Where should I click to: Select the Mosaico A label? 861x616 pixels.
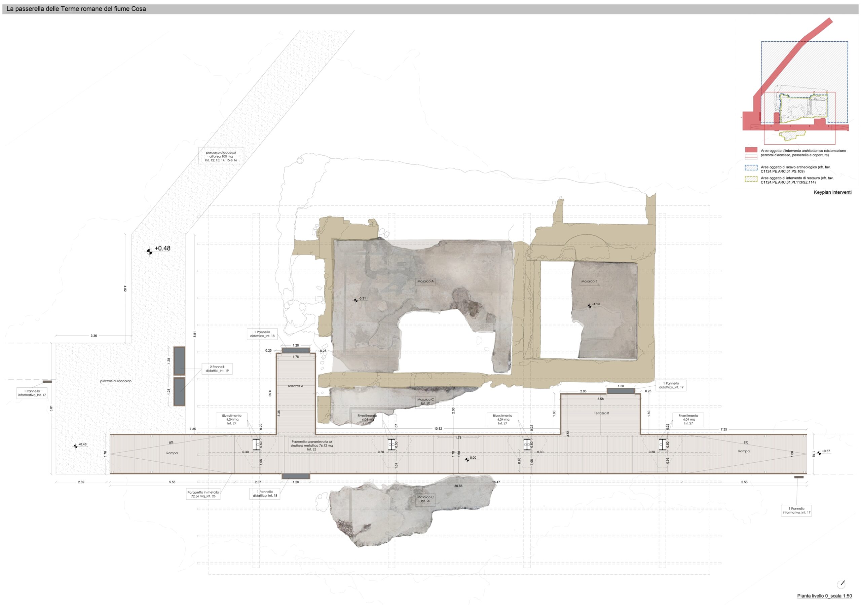click(425, 281)
